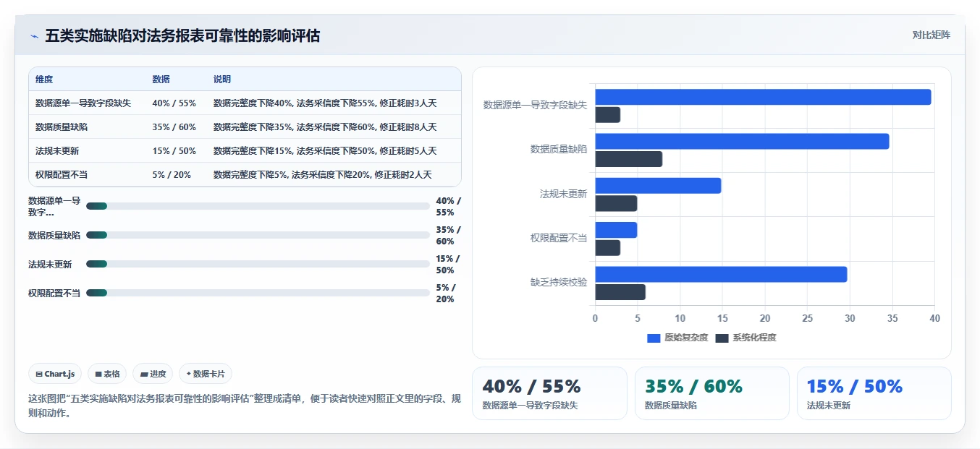Click the 说明 column header
The image size is (980, 449).
(222, 79)
